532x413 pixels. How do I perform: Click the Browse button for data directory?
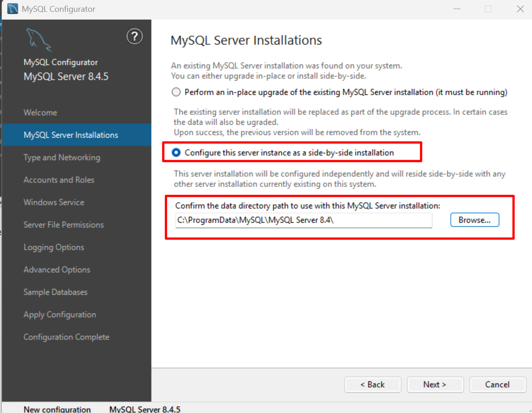pos(474,220)
